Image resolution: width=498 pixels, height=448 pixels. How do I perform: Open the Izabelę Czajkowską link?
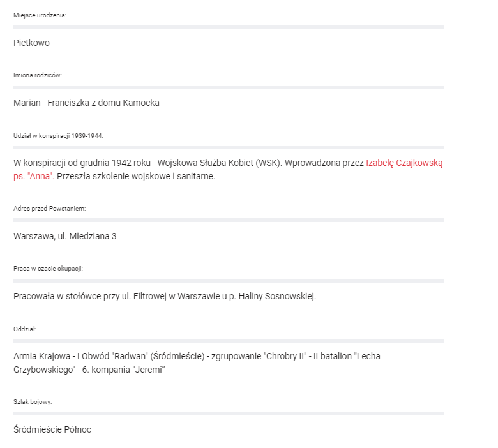(x=404, y=163)
